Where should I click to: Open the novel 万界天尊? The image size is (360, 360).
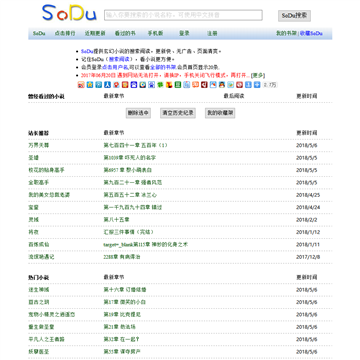click(39, 145)
